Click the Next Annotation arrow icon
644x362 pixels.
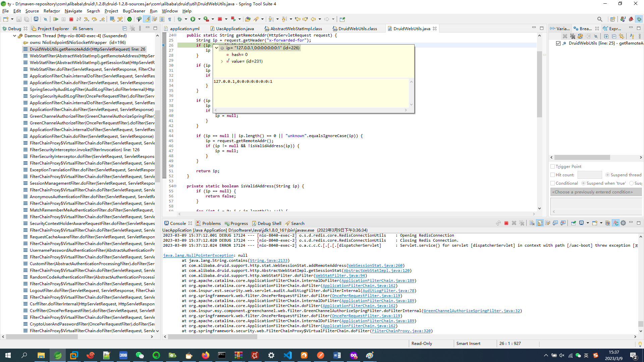(271, 19)
